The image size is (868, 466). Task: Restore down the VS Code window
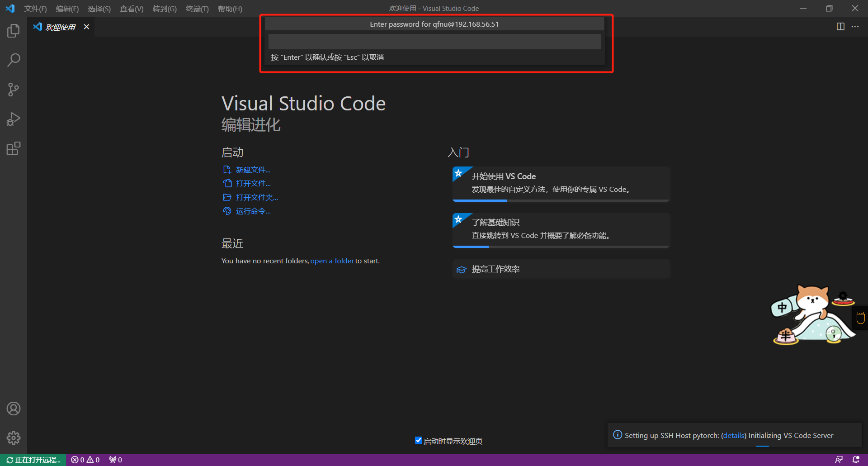click(829, 8)
